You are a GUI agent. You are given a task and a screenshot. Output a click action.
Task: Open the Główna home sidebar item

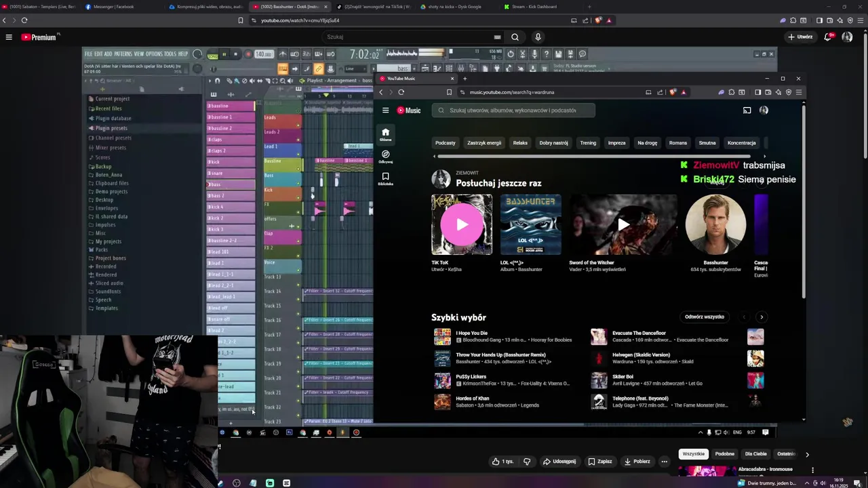click(385, 134)
